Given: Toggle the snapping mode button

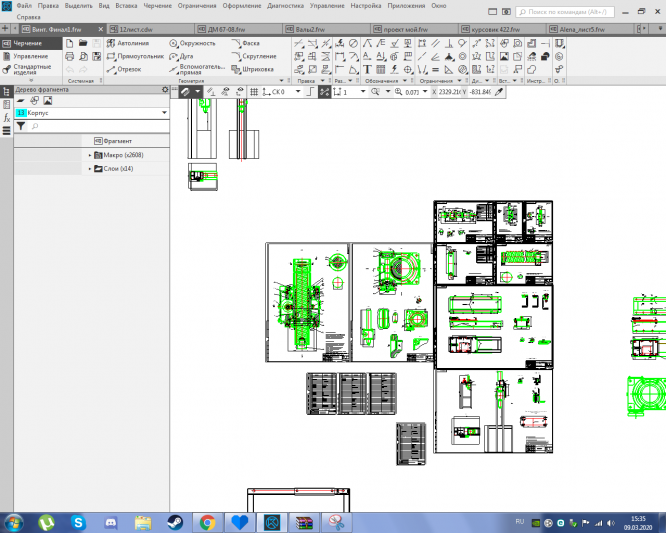Looking at the screenshot, I should (x=185, y=92).
